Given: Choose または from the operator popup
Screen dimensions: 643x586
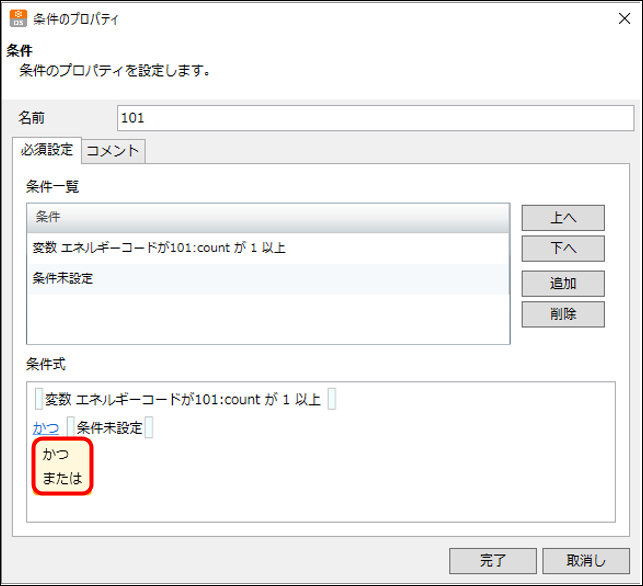Looking at the screenshot, I should tap(62, 478).
